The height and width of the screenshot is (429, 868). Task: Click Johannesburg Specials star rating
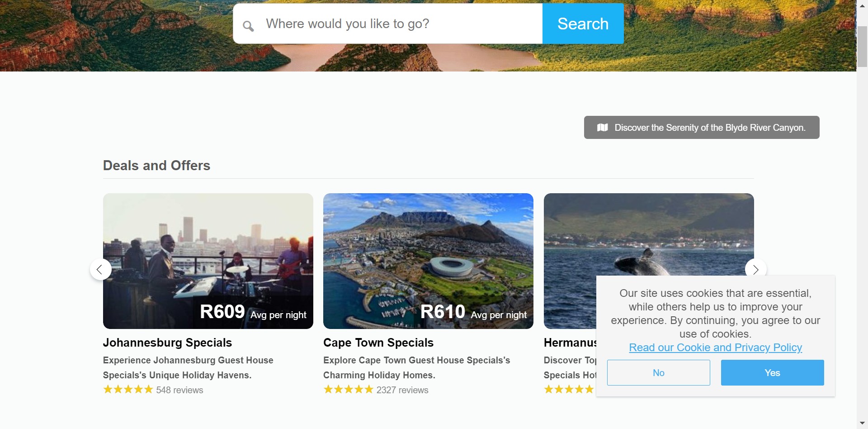tap(128, 390)
